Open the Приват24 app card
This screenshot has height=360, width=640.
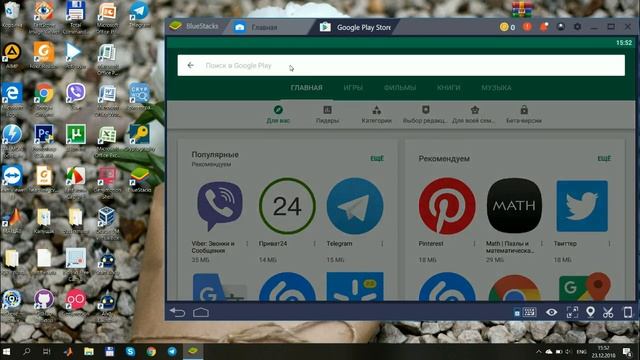click(287, 220)
